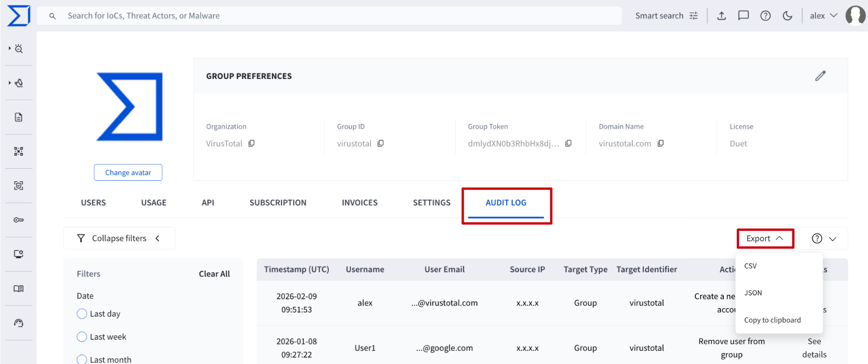Toggle dark mode with the moon icon

787,16
